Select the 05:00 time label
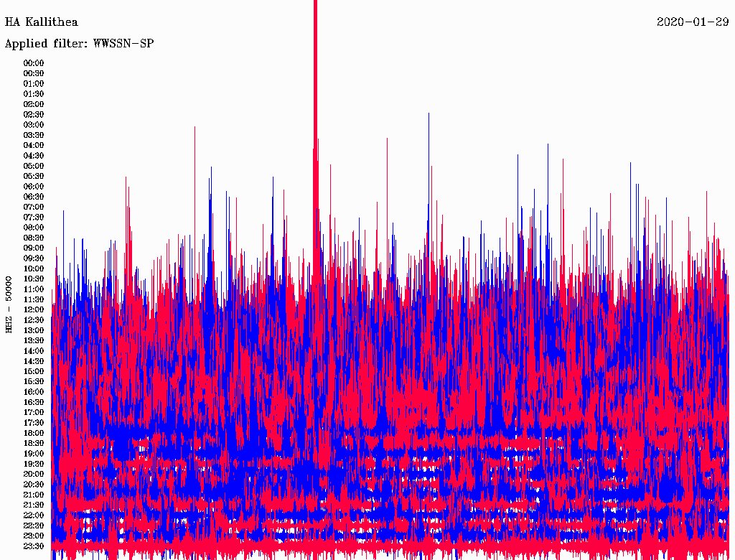The image size is (735, 560). [x=34, y=166]
